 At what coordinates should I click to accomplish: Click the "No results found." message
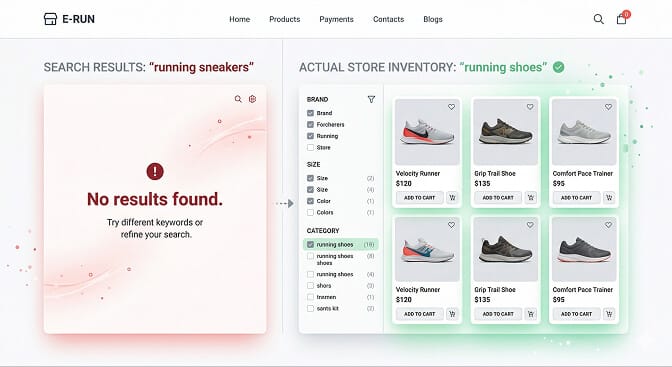(155, 199)
